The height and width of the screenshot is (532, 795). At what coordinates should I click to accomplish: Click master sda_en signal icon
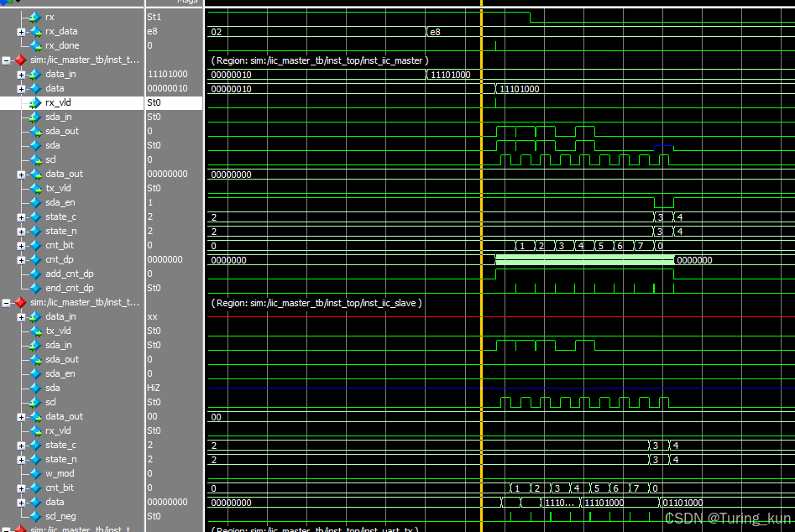[35, 203]
